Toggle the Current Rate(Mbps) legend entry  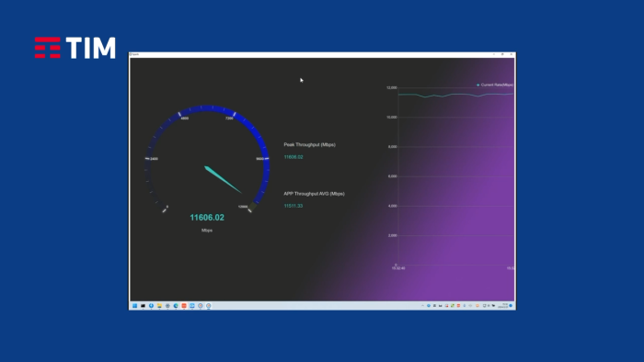point(495,85)
